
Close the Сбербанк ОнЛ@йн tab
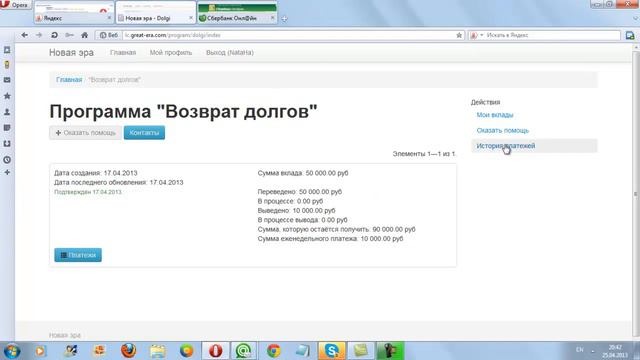(x=273, y=18)
